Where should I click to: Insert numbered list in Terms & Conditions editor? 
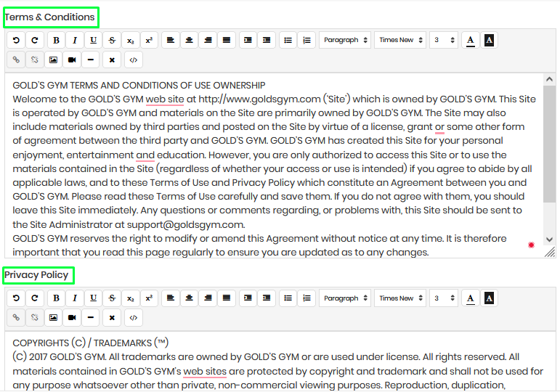306,40
